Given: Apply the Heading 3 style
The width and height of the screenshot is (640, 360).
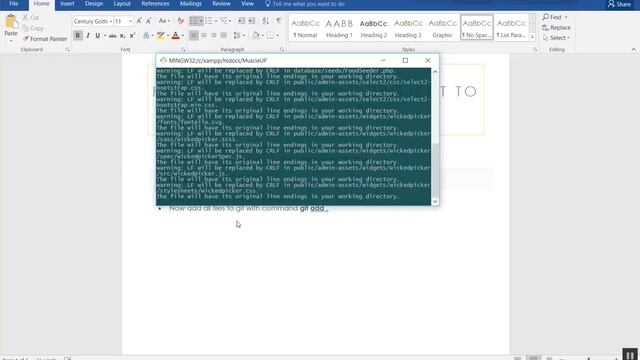Looking at the screenshot, I should (x=408, y=28).
